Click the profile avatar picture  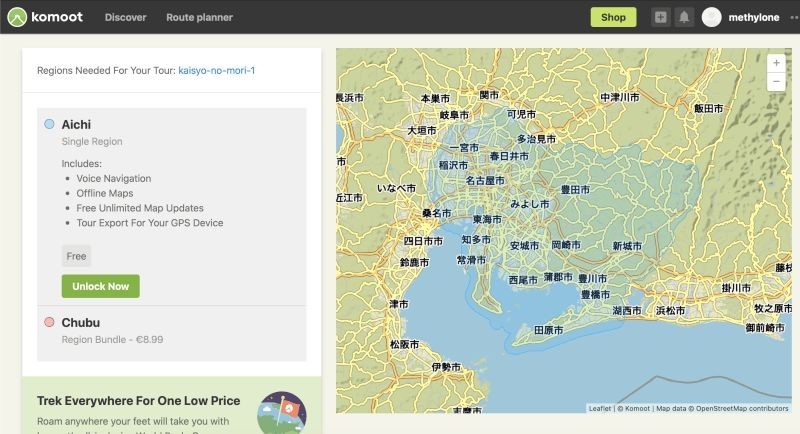click(711, 17)
